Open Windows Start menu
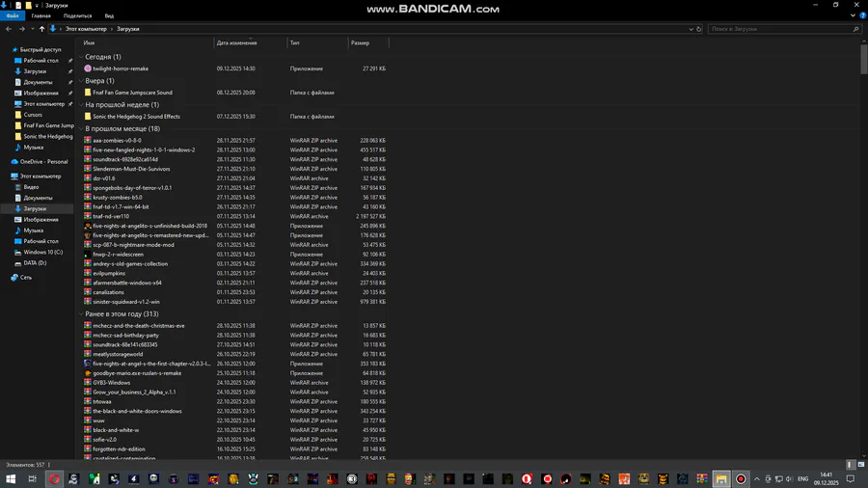 11,479
